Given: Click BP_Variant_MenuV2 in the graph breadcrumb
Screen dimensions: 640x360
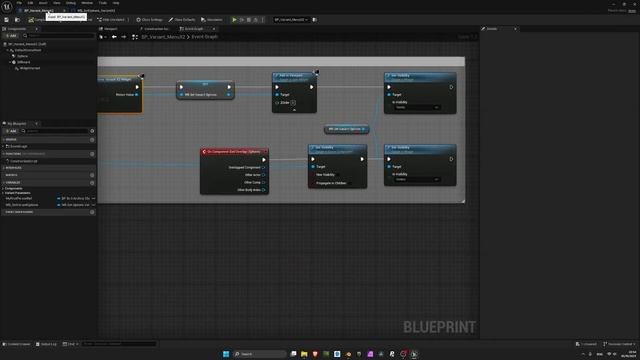Looking at the screenshot, I should [x=163, y=37].
